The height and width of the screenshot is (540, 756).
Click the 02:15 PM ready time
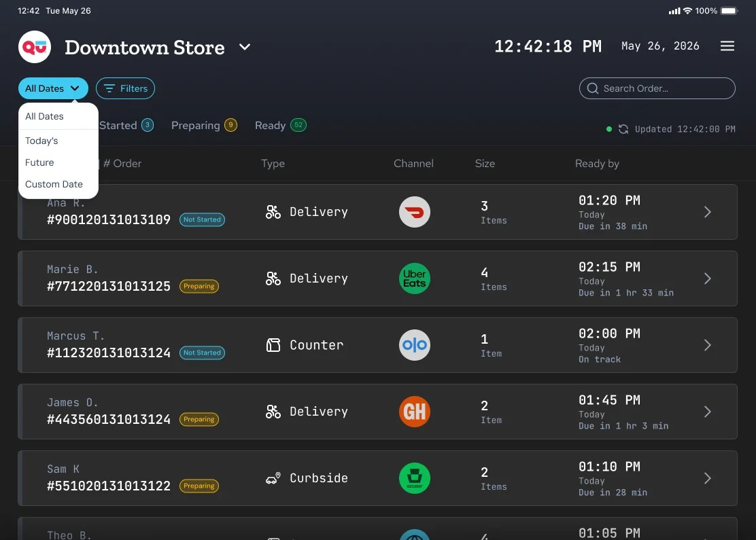[x=609, y=267]
